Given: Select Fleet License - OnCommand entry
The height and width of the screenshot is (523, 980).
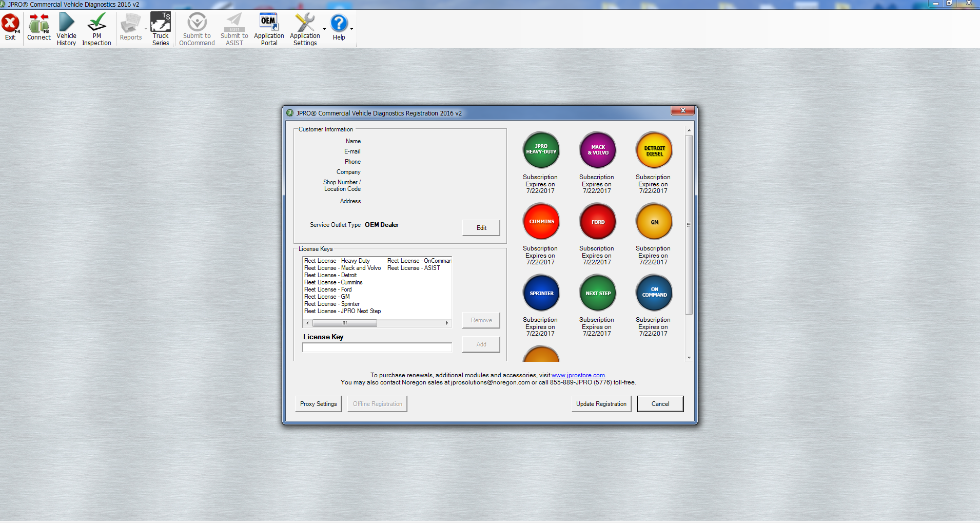Looking at the screenshot, I should [x=419, y=261].
